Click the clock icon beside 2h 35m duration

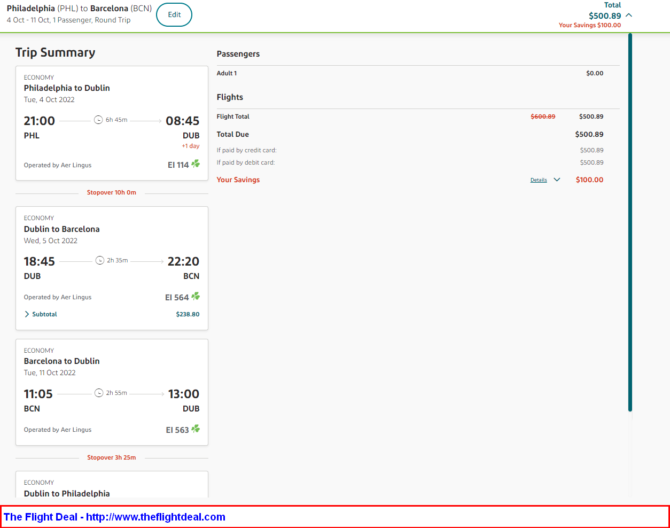click(x=99, y=261)
